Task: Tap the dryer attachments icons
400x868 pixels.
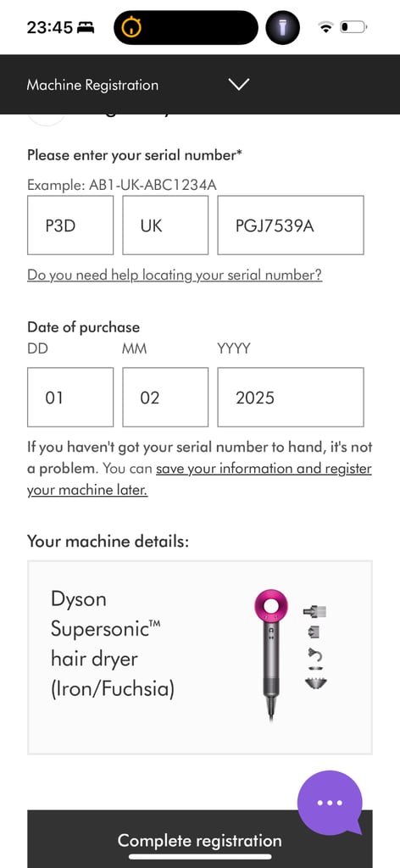Action: tap(315, 648)
